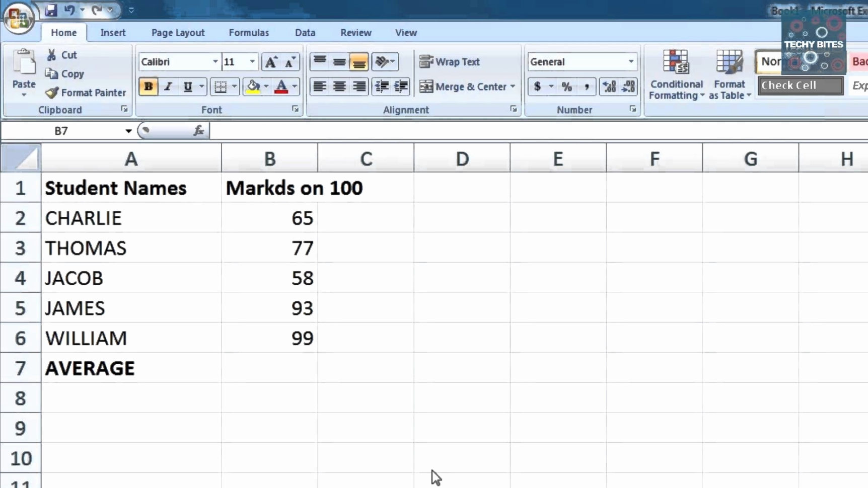Image resolution: width=868 pixels, height=488 pixels.
Task: Open the border style dropdown
Action: pyautogui.click(x=233, y=87)
